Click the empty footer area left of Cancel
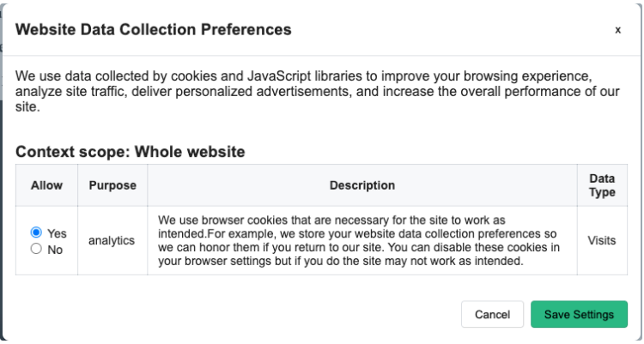 [x=232, y=314]
